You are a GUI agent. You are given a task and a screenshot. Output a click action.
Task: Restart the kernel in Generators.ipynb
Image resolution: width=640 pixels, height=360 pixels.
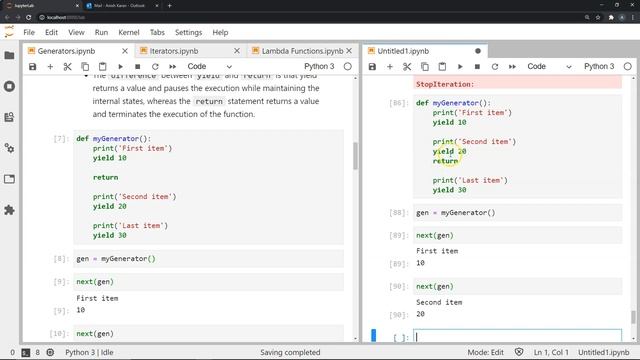[x=155, y=67]
